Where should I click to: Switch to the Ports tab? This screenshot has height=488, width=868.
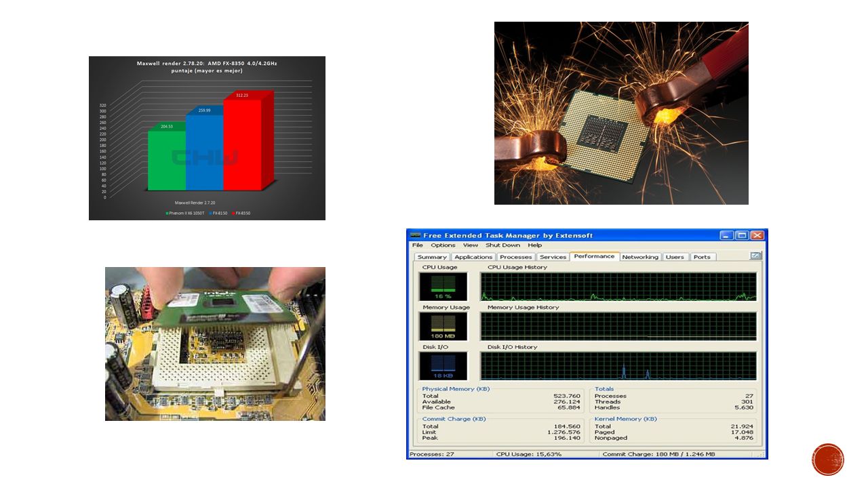click(x=702, y=257)
